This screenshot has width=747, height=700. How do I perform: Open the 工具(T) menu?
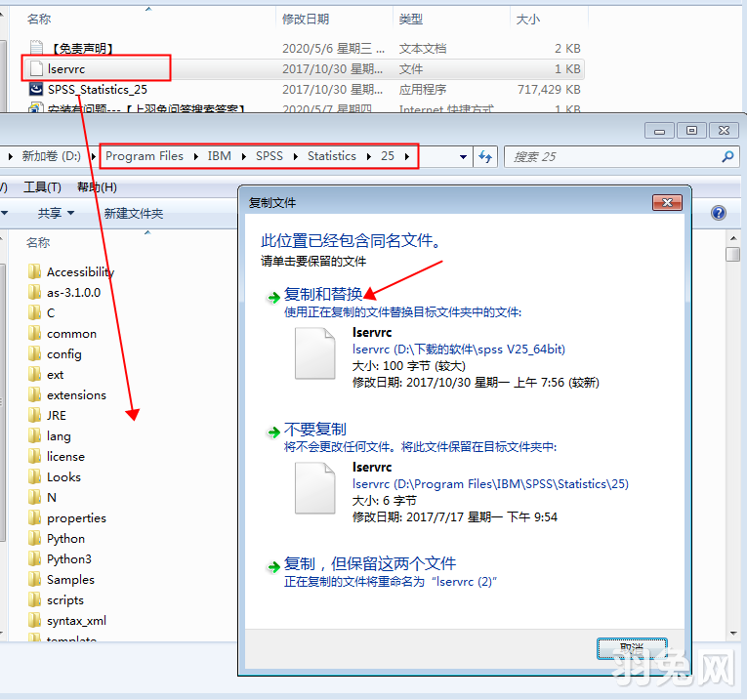[x=42, y=187]
